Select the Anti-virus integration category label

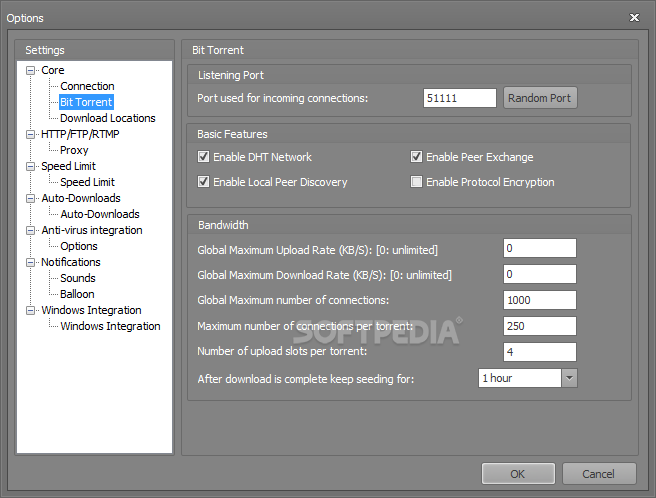92,231
